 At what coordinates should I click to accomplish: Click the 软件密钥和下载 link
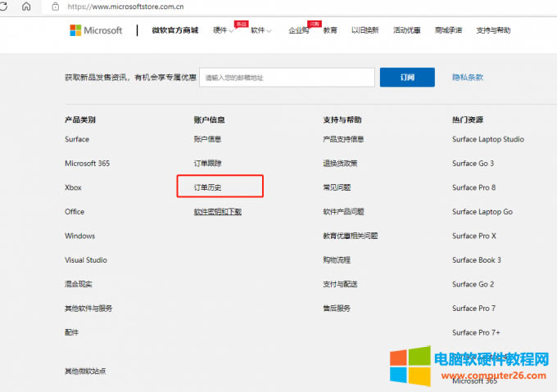[217, 211]
